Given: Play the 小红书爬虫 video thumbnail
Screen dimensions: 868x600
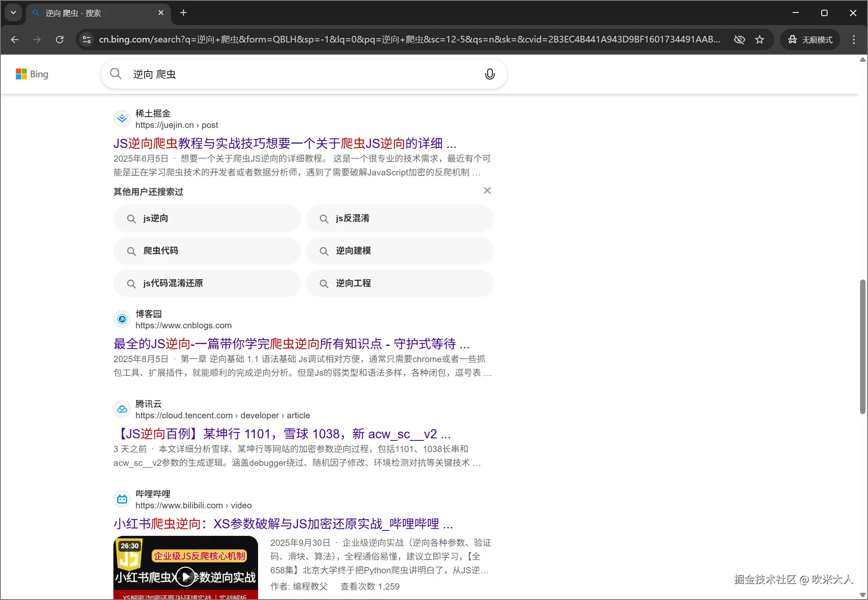Looking at the screenshot, I should [x=186, y=576].
